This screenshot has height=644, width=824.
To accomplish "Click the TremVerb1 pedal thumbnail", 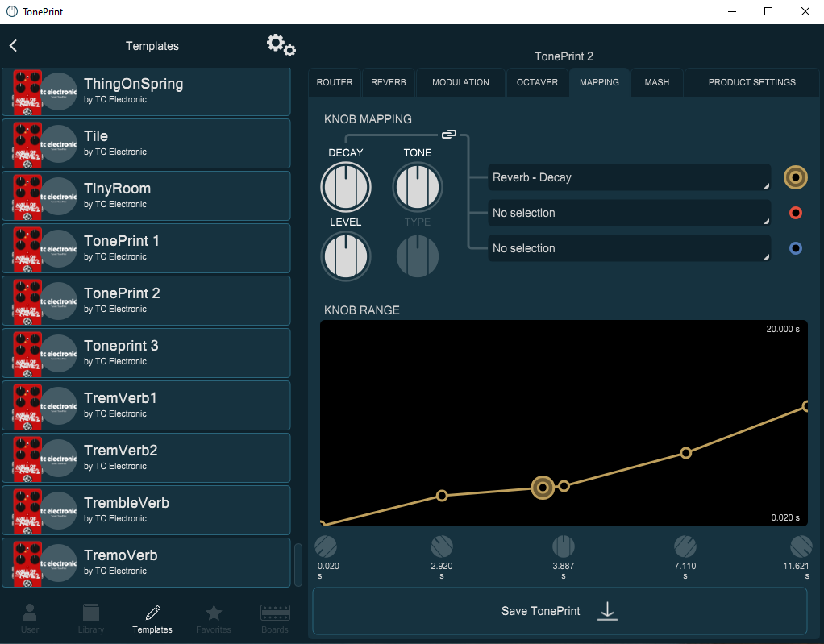I will pos(27,405).
